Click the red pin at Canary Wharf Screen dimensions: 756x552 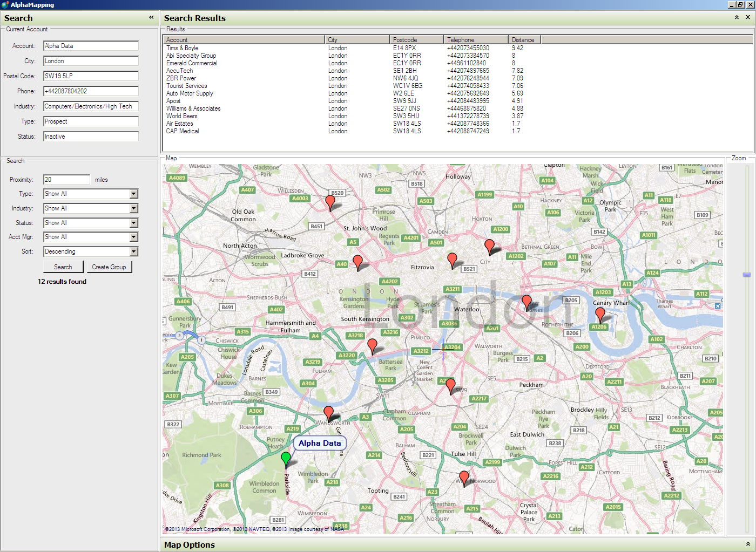600,315
